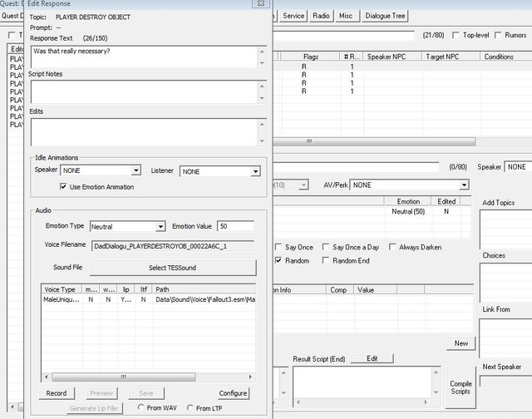Image resolution: width=532 pixels, height=419 pixels.
Task: Edit the Emotion Value field
Action: 235,226
